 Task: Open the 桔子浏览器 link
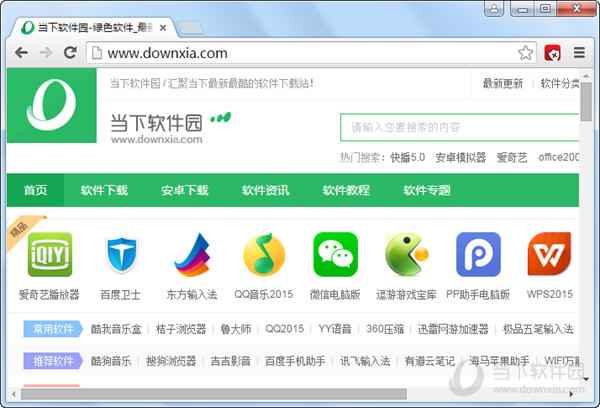click(181, 329)
